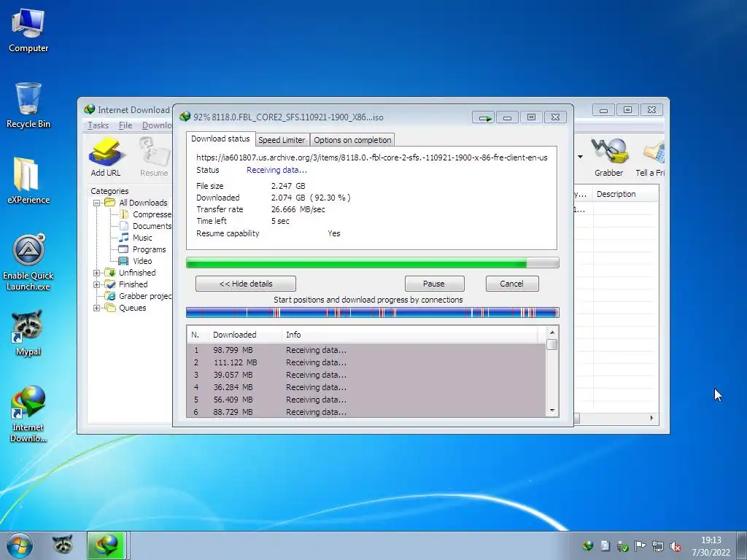
Task: Cancel the current download
Action: click(x=512, y=284)
